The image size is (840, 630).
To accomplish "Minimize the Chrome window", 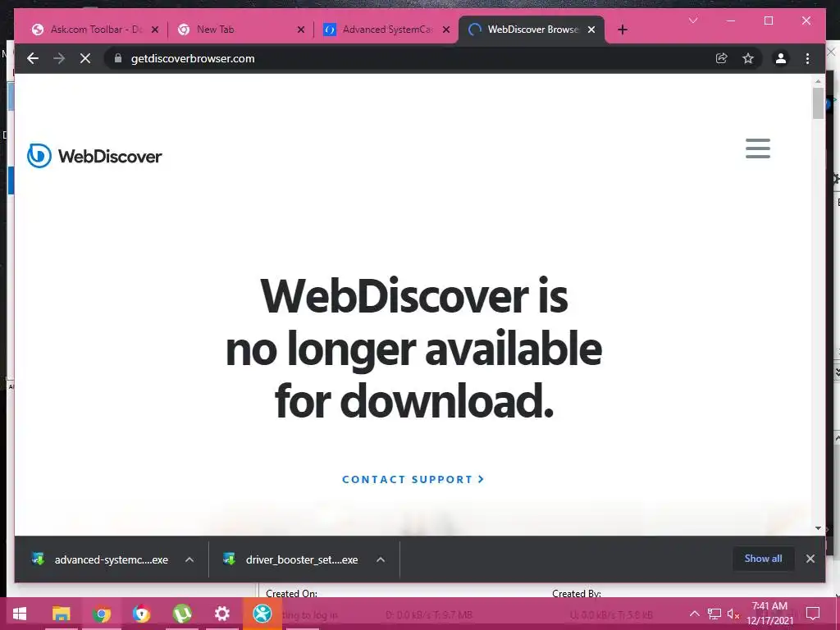I will tap(731, 21).
